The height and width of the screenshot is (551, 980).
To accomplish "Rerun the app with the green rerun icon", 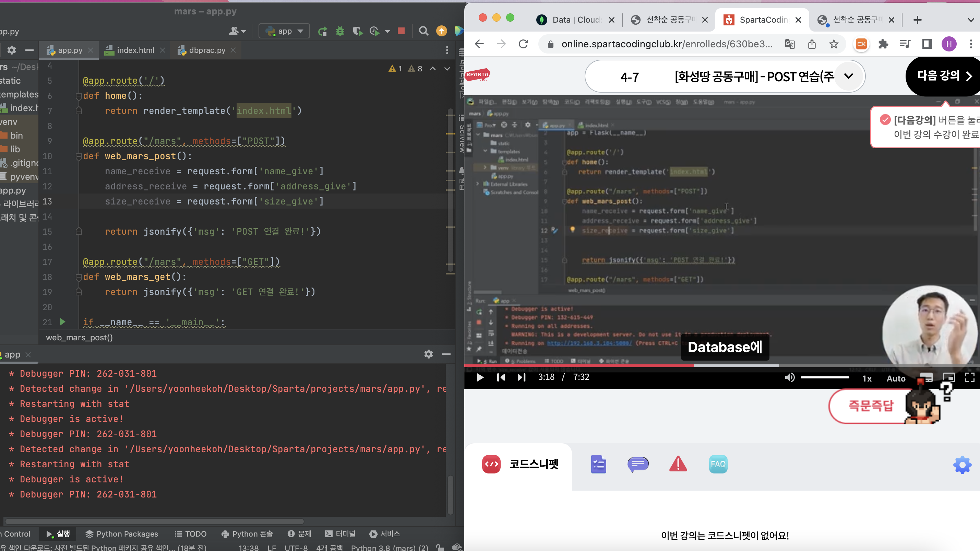I will (323, 31).
